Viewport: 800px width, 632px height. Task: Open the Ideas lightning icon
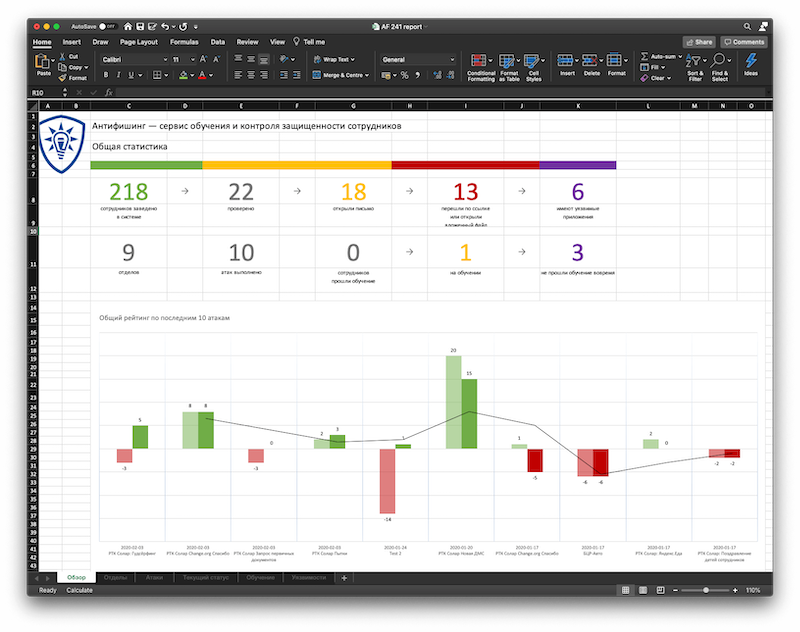pos(750,61)
